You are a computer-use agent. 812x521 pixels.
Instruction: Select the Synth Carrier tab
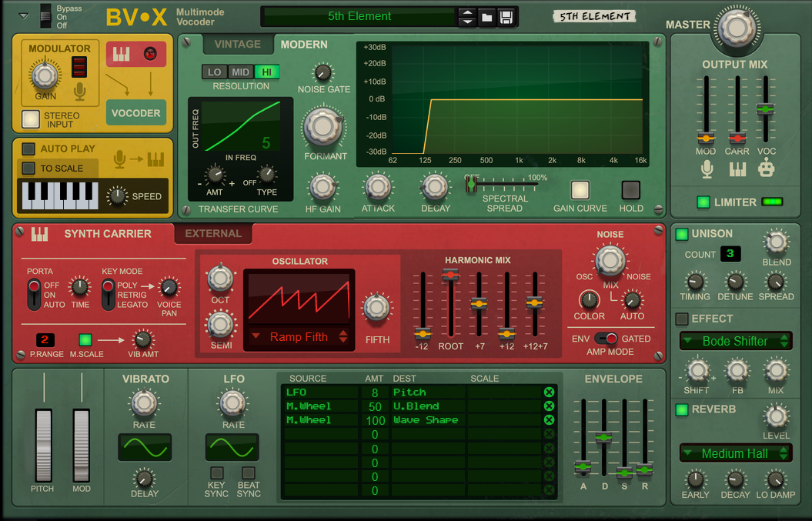coord(108,234)
